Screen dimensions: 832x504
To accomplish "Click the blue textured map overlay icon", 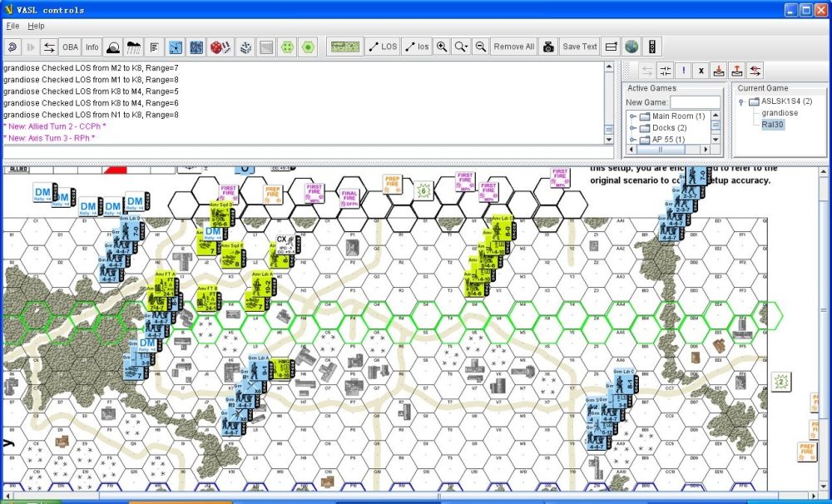I will tap(196, 47).
